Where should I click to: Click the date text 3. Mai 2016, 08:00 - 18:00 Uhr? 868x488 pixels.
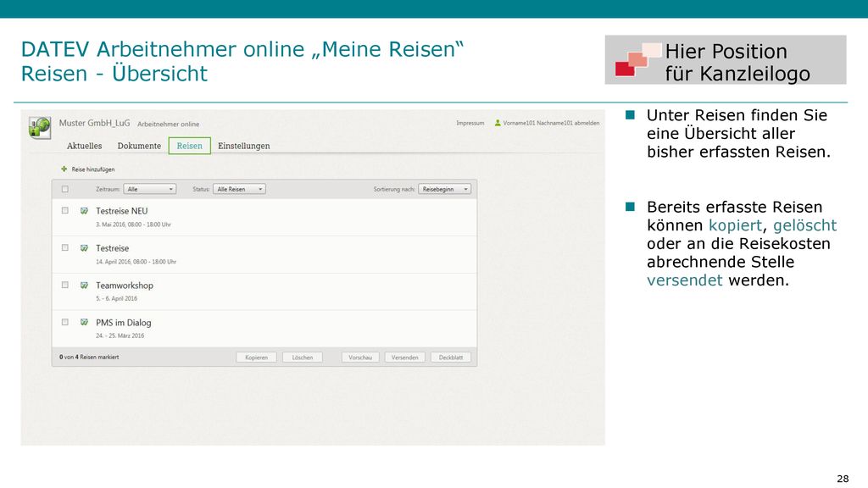(x=133, y=225)
